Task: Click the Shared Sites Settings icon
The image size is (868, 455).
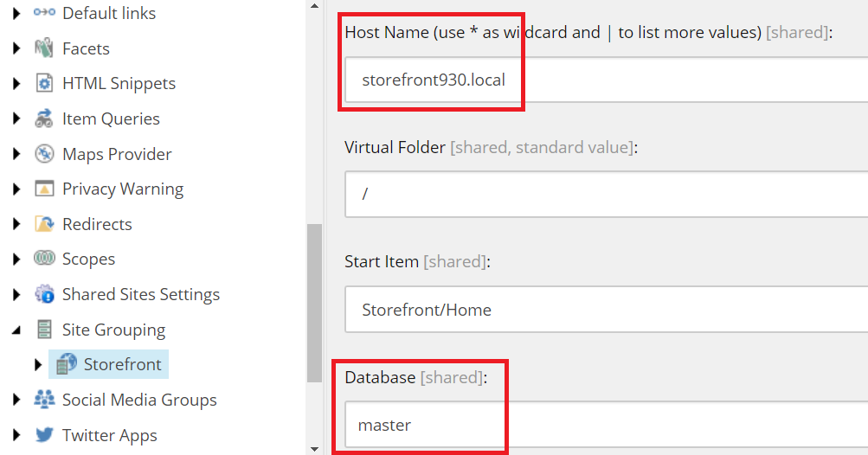Action: tap(44, 295)
